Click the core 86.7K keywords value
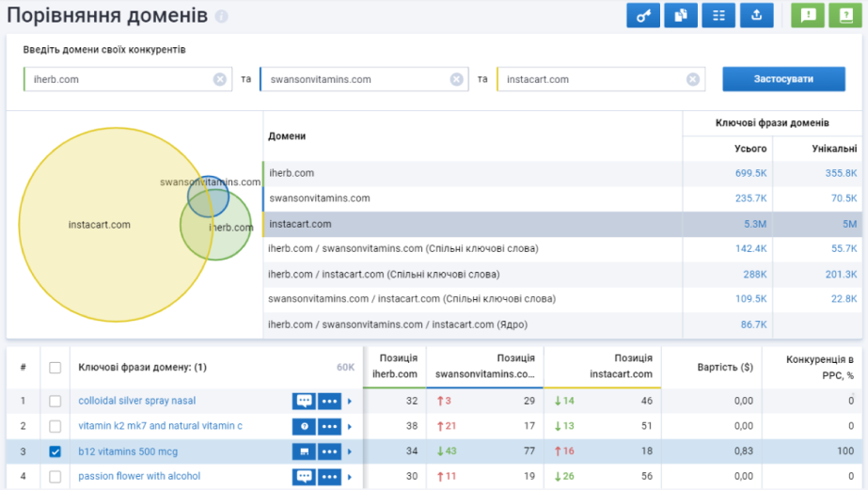Image resolution: width=868 pixels, height=490 pixels. click(x=753, y=324)
